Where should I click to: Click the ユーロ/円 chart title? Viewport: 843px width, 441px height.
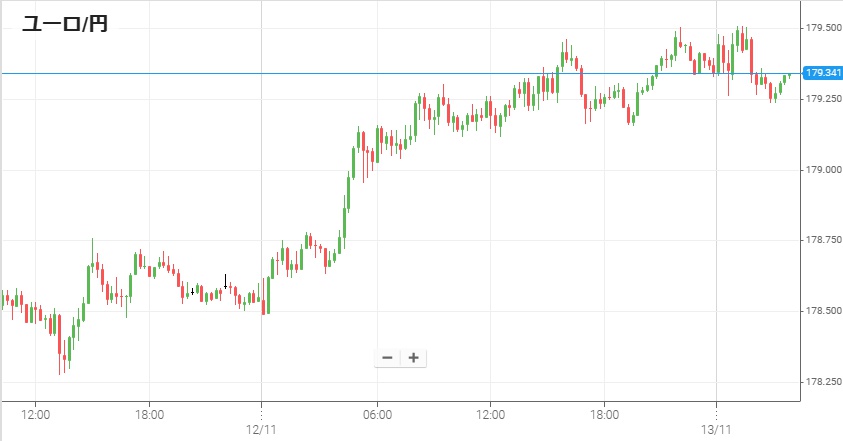pos(65,24)
